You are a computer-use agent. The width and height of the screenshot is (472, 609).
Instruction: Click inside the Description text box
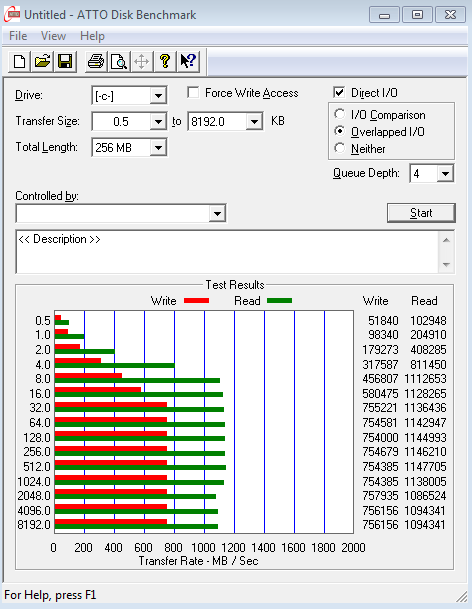228,252
